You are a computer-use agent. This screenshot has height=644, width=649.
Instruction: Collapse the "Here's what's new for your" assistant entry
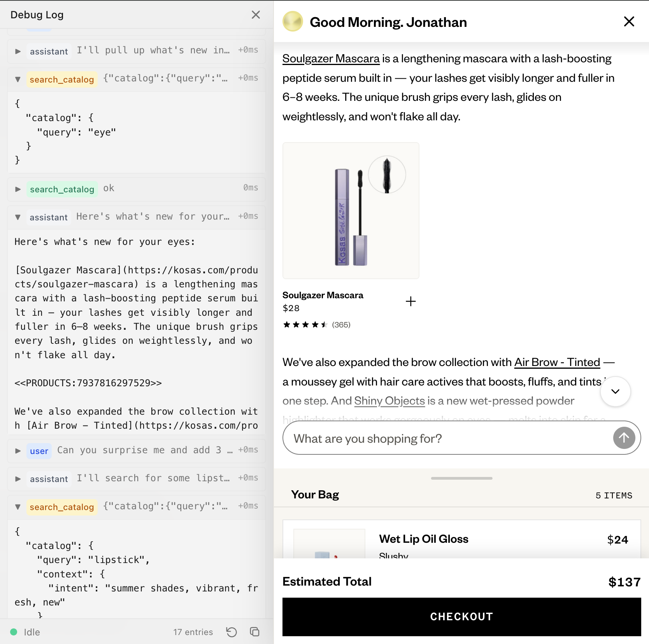pos(18,217)
